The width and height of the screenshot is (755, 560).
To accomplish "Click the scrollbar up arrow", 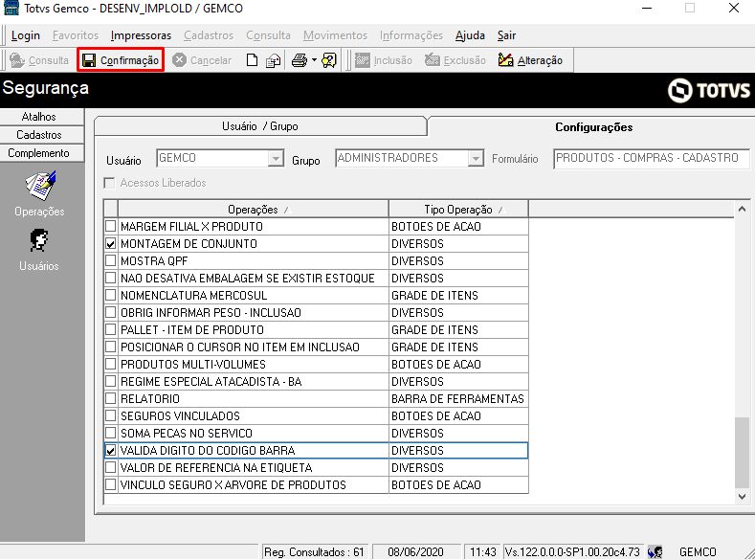I will (742, 209).
